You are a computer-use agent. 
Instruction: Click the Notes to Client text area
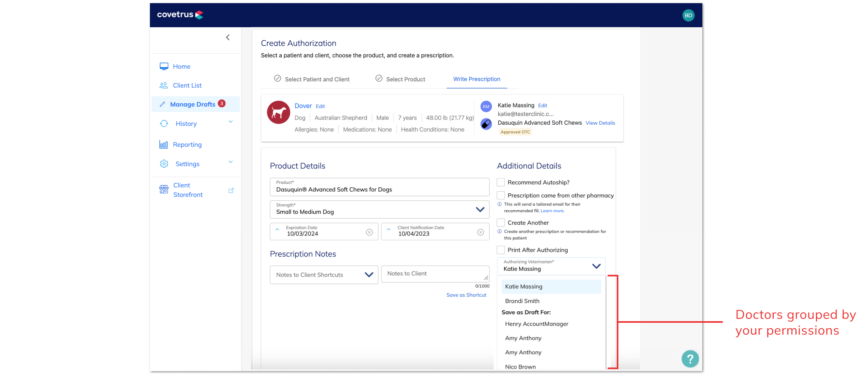click(x=435, y=274)
